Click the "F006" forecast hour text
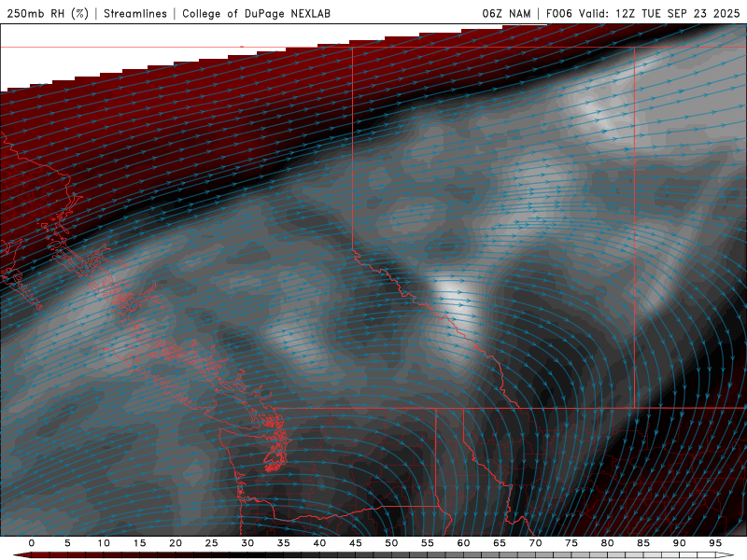Image resolution: width=747 pixels, height=560 pixels. tap(559, 13)
